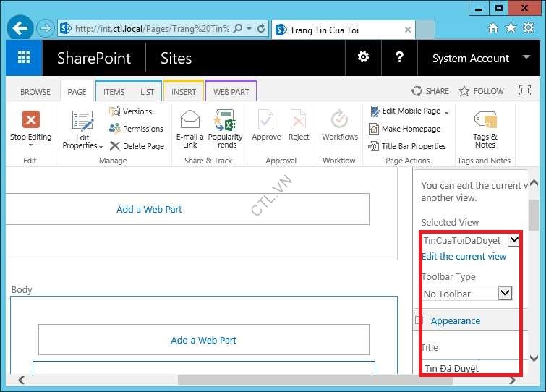Click Make Homepage in Page Actions

click(410, 129)
